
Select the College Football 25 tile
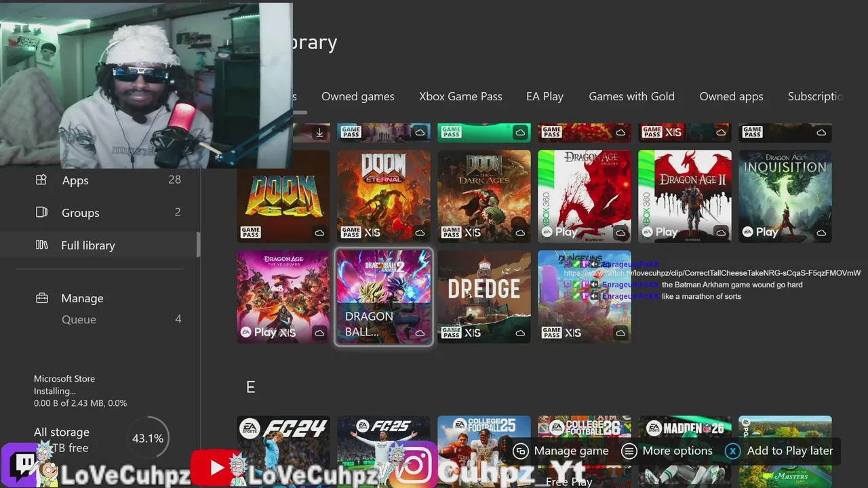484,451
